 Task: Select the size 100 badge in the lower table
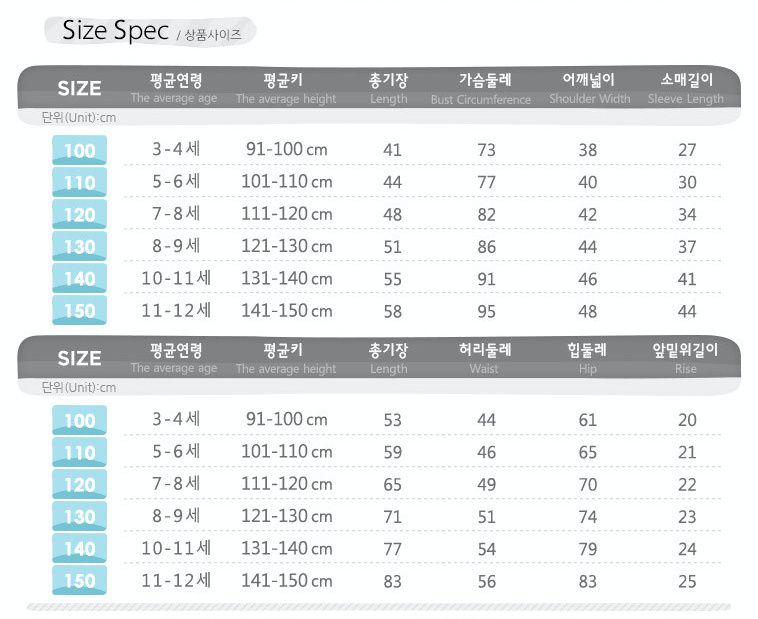click(79, 421)
